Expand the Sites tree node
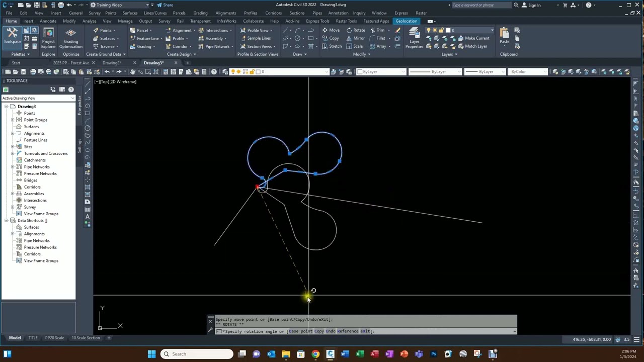Viewport: 644px width, 362px height. coord(13,147)
